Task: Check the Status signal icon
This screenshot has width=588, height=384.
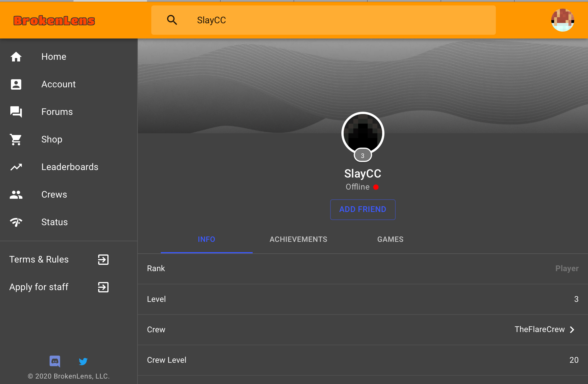Action: point(16,222)
